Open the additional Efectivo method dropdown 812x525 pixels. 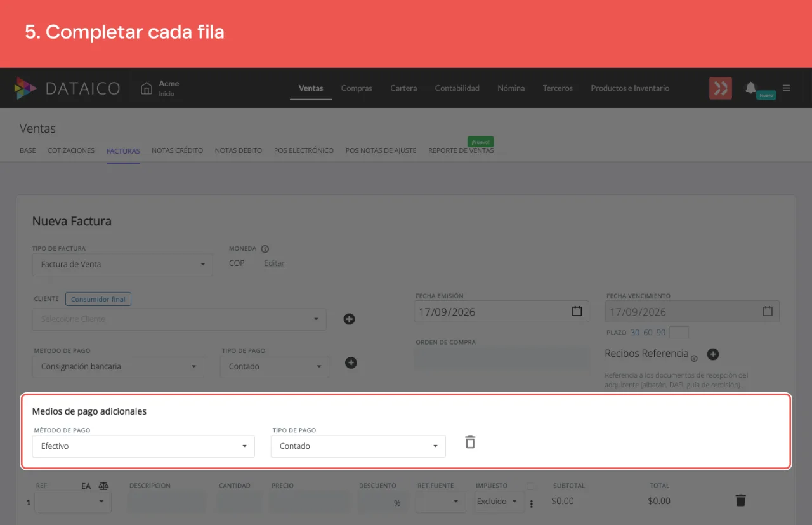143,446
